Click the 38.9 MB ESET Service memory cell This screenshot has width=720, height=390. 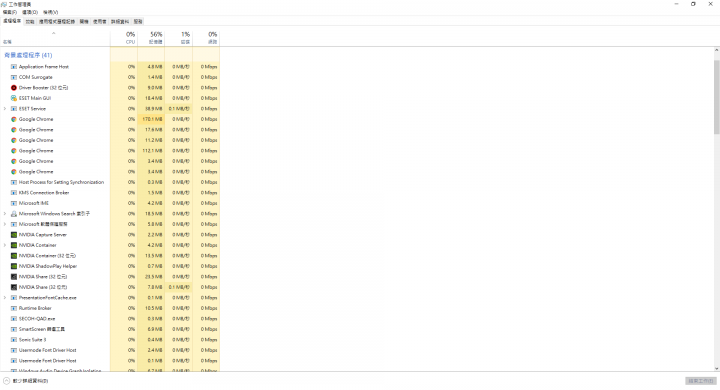pos(151,109)
